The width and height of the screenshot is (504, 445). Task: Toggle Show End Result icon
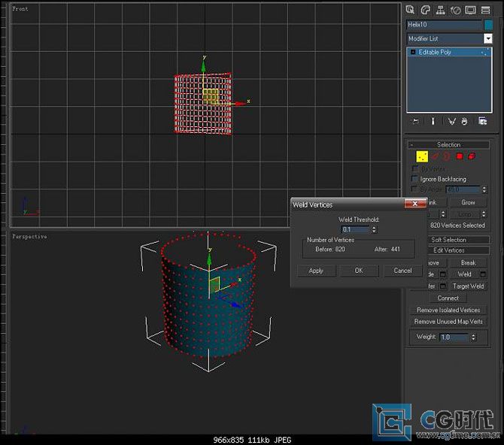433,121
